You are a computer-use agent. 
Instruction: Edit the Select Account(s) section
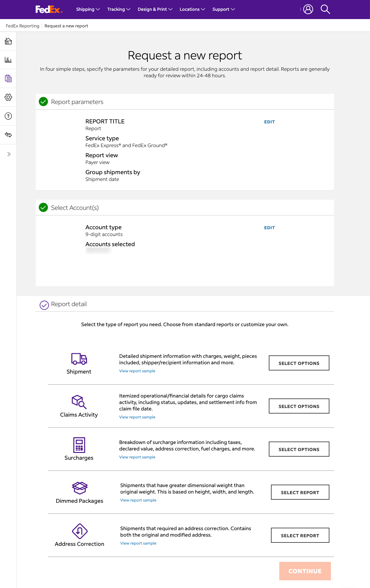[269, 228]
